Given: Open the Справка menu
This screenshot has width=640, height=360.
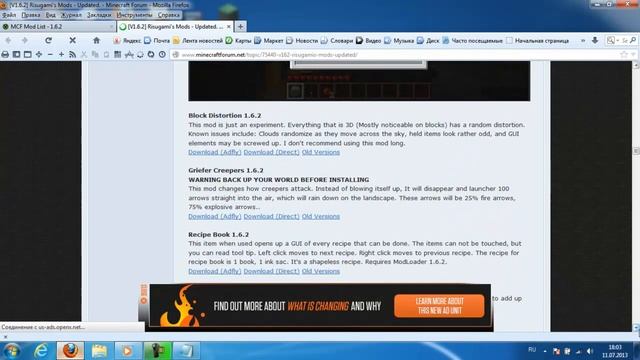Looking at the screenshot, I should (x=169, y=15).
